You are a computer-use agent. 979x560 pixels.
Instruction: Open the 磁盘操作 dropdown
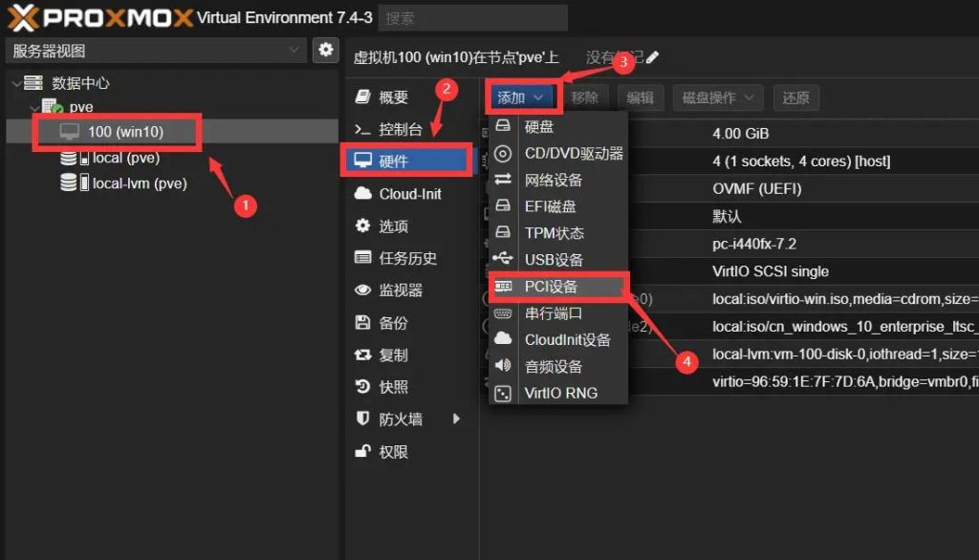click(718, 97)
